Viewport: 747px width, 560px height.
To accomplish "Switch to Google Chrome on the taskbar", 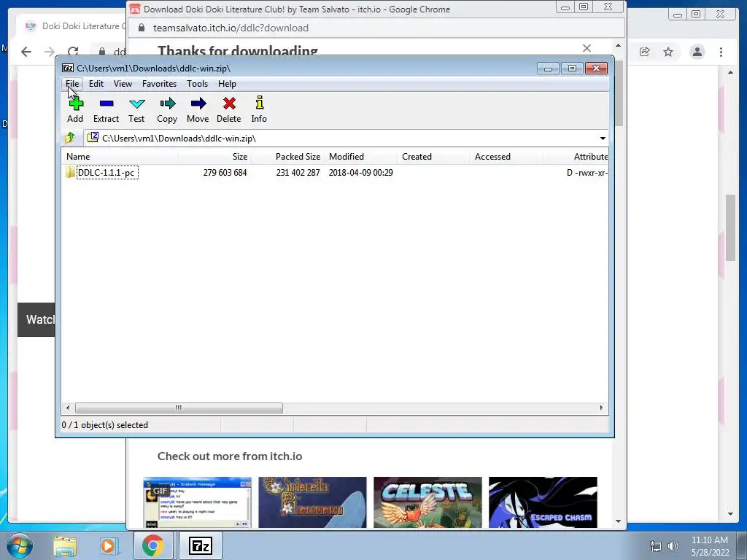I will click(152, 545).
